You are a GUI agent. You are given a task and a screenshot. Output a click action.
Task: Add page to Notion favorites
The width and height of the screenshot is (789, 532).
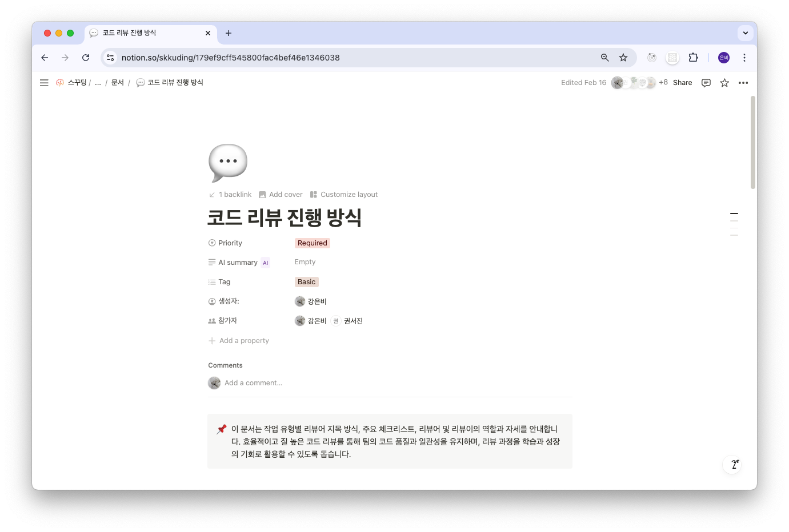click(x=724, y=83)
